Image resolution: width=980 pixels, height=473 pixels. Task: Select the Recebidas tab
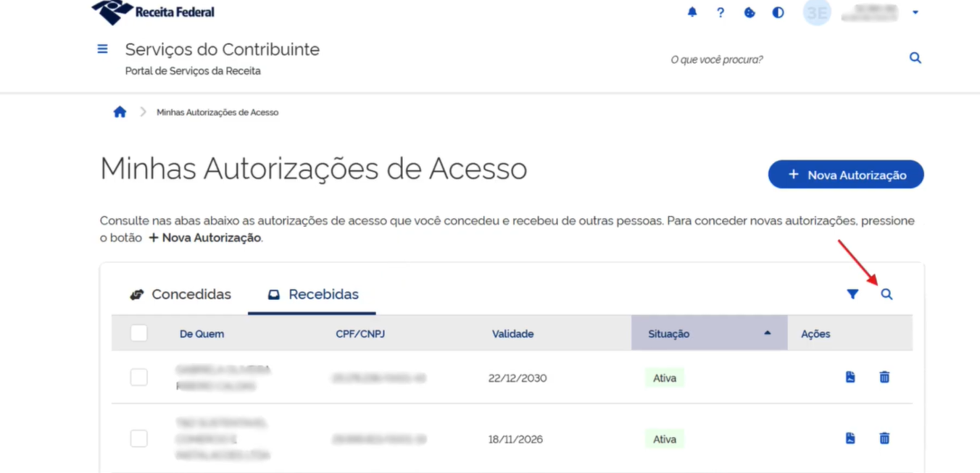pos(312,295)
